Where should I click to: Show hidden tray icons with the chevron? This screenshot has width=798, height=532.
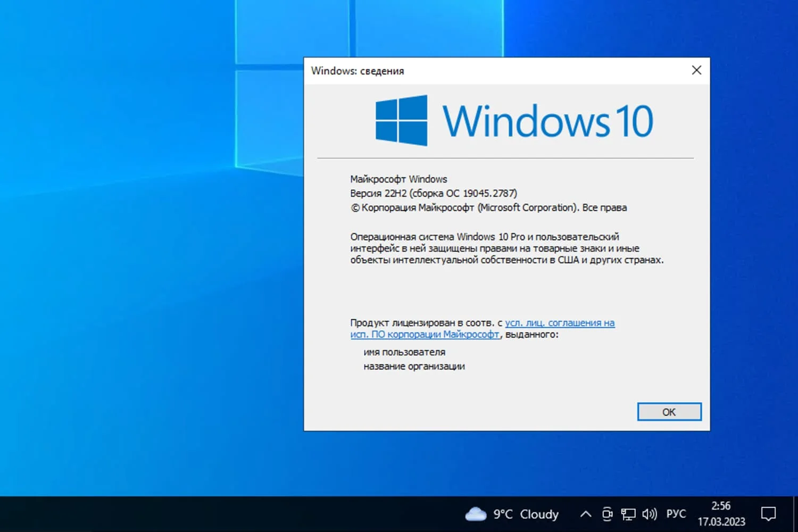coord(586,514)
